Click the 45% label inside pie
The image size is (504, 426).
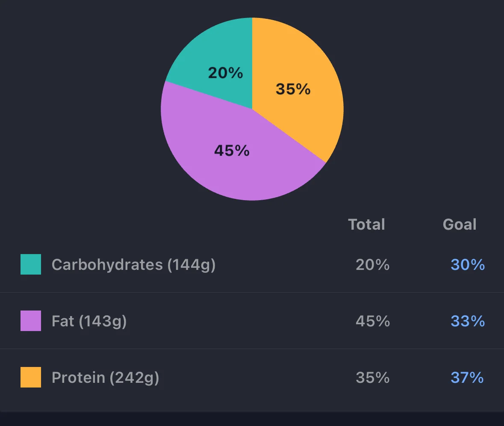point(232,151)
